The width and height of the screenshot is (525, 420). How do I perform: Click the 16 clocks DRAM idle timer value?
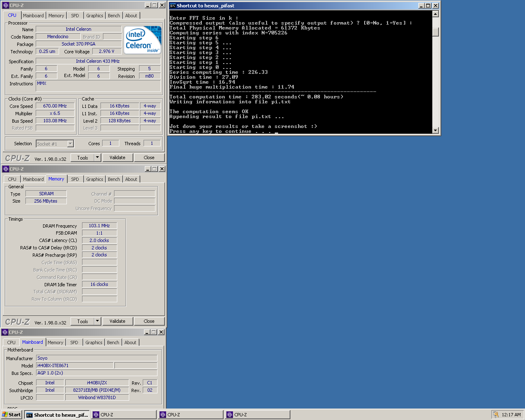[99, 284]
